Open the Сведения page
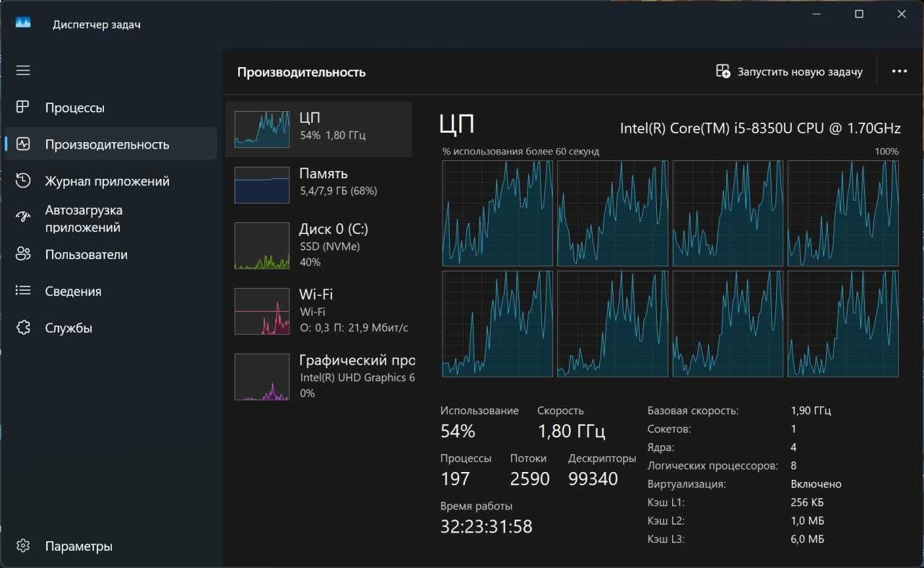 (x=110, y=291)
